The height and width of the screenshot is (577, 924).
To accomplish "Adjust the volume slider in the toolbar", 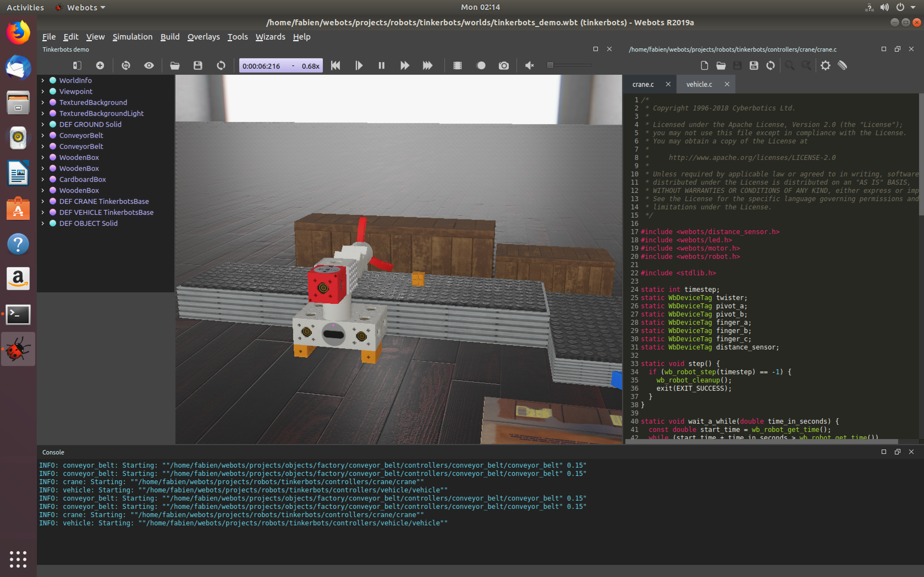I will coord(550,65).
